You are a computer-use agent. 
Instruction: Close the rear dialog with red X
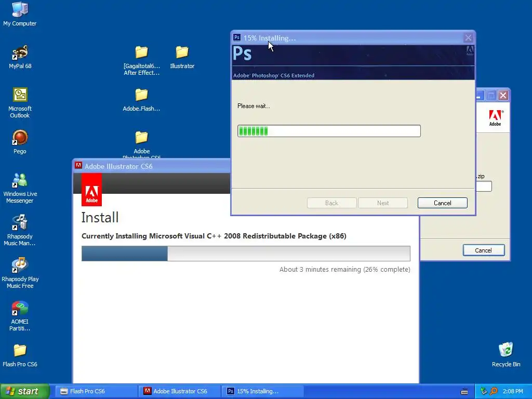click(503, 96)
